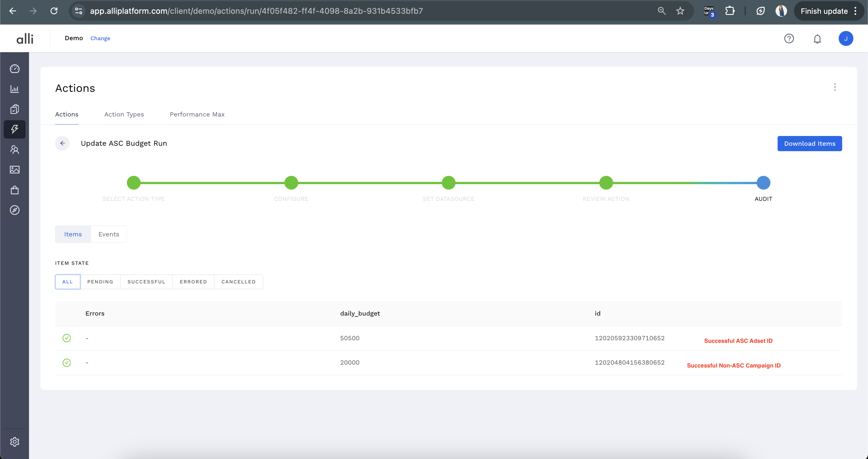Click the clipboard checklist sidebar icon
This screenshot has width=868, height=459.
click(x=14, y=109)
